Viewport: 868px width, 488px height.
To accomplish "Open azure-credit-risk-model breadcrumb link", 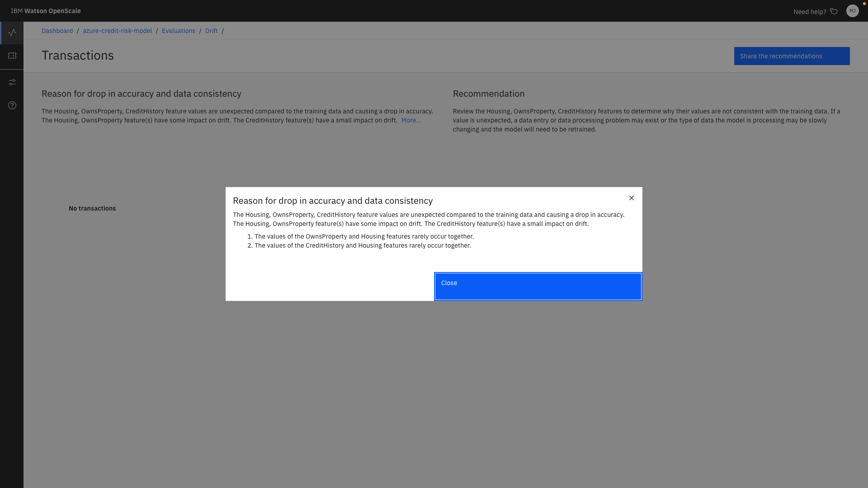I will (x=117, y=31).
